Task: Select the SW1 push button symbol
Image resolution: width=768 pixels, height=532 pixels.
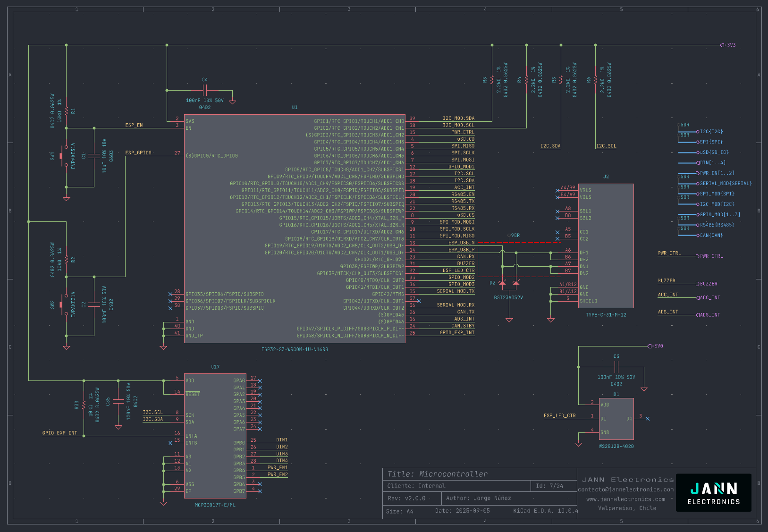Action: pyautogui.click(x=63, y=156)
